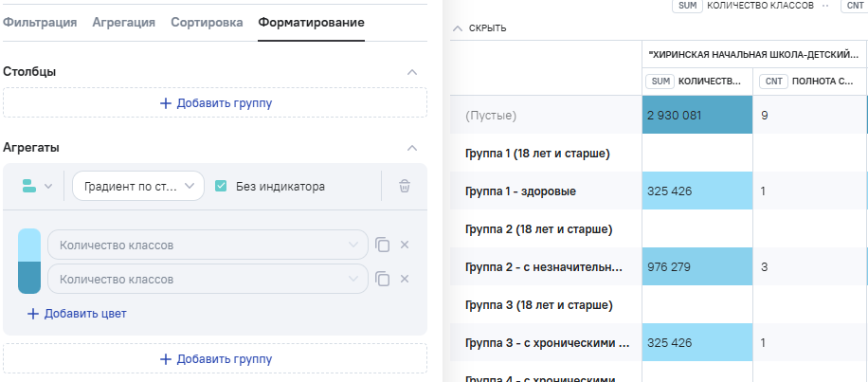Screen dimensions: 868x382
Task: Copy the second color row
Action: (x=383, y=279)
